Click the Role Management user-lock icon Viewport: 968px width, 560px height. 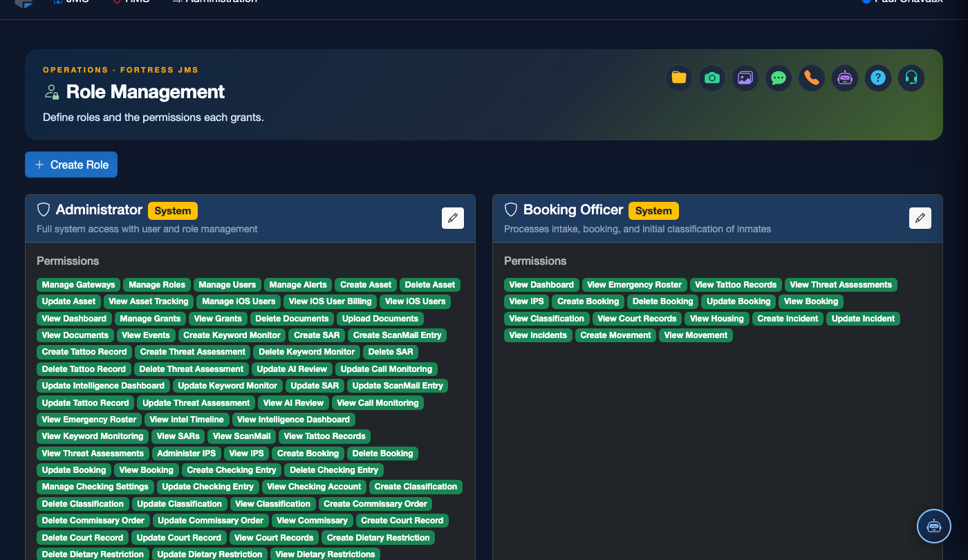click(x=51, y=92)
